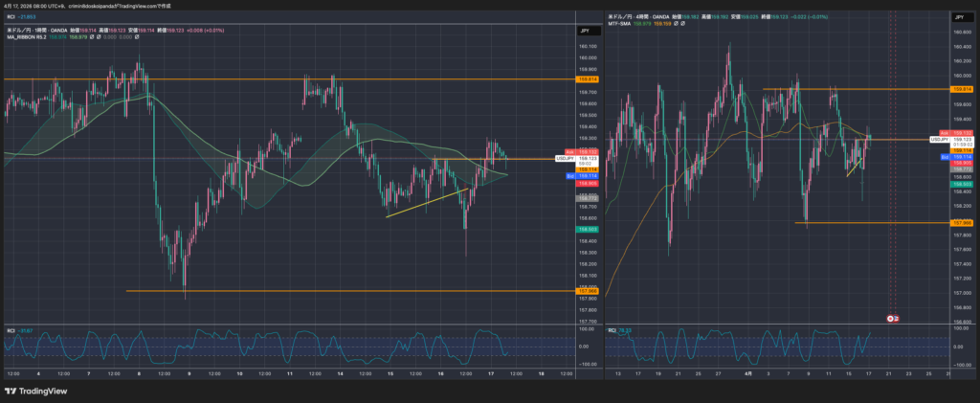Click the Bid label on right chart axis
The image size is (980, 403).
944,156
